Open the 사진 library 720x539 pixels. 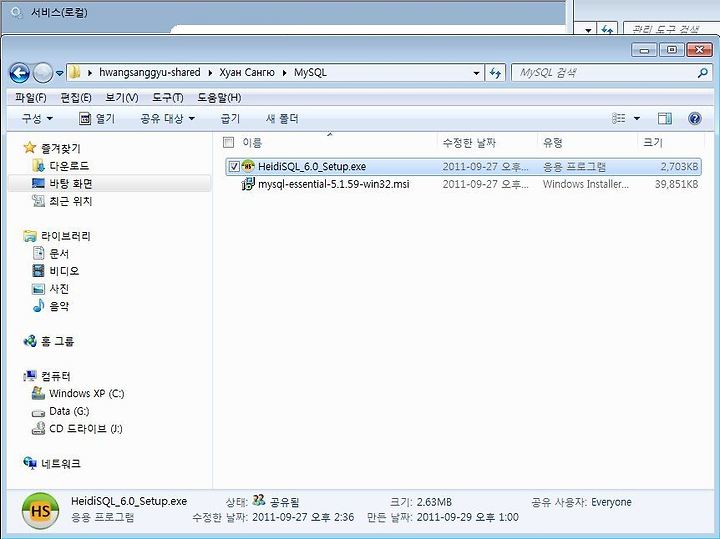point(59,288)
